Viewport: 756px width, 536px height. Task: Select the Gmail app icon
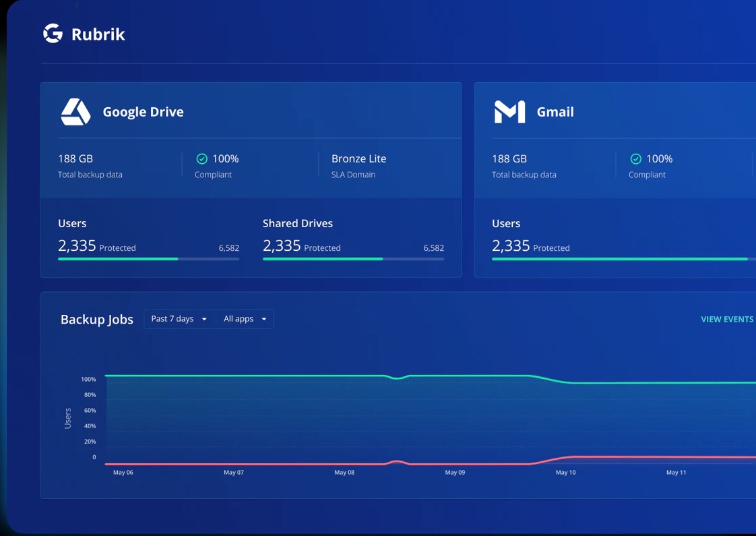(509, 111)
